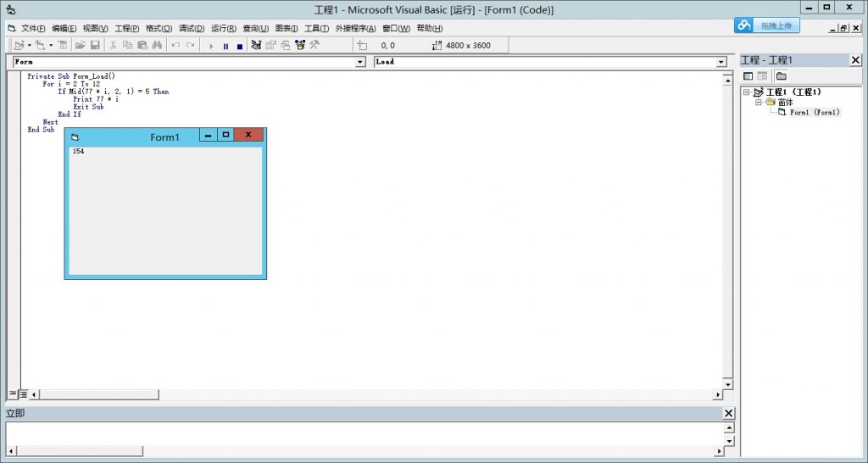Close the 工程 - 工程1 project panel
The image size is (868, 463).
tap(855, 60)
